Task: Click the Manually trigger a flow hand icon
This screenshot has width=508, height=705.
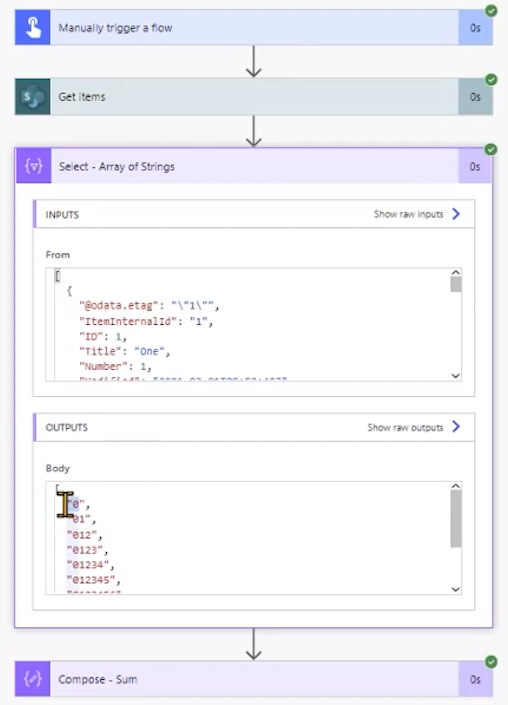Action: point(32,27)
